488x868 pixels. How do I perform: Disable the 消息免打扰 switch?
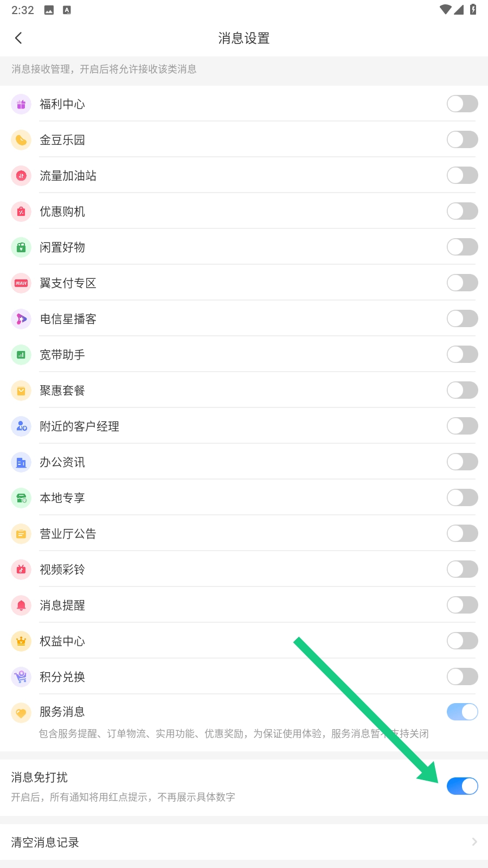click(x=462, y=786)
